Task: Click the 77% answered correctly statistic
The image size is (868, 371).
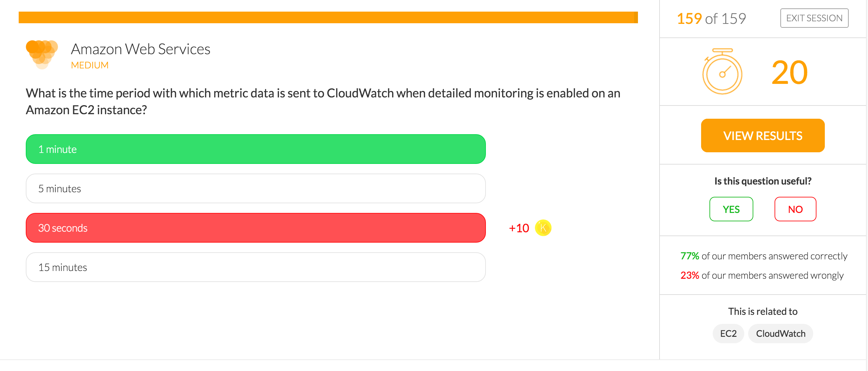Action: (764, 256)
